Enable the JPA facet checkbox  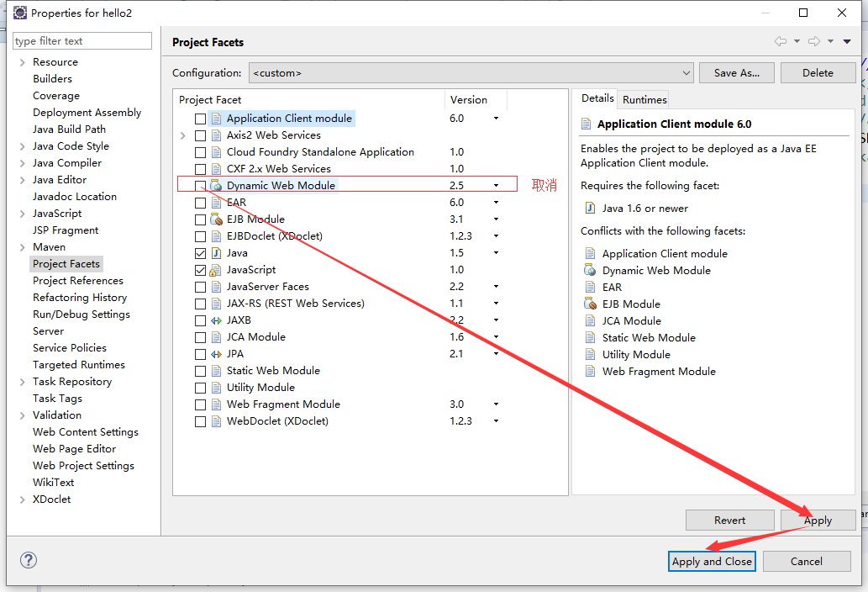coord(200,354)
